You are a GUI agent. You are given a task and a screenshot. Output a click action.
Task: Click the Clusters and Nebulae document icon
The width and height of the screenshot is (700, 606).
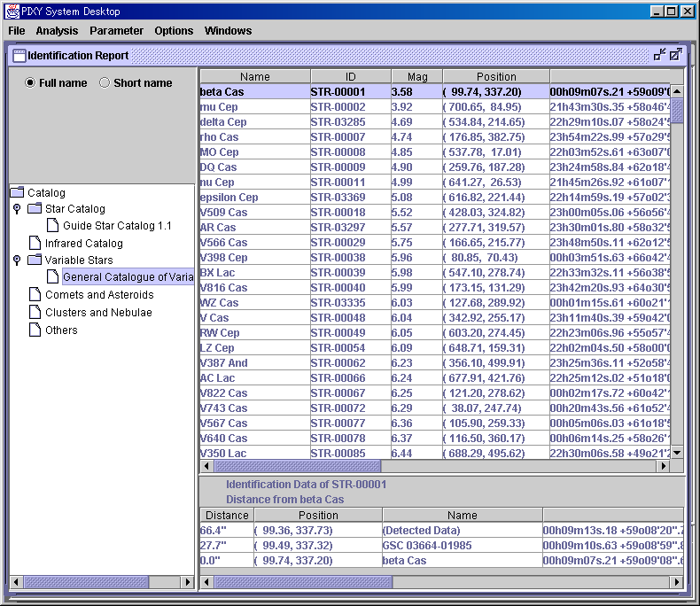(35, 313)
